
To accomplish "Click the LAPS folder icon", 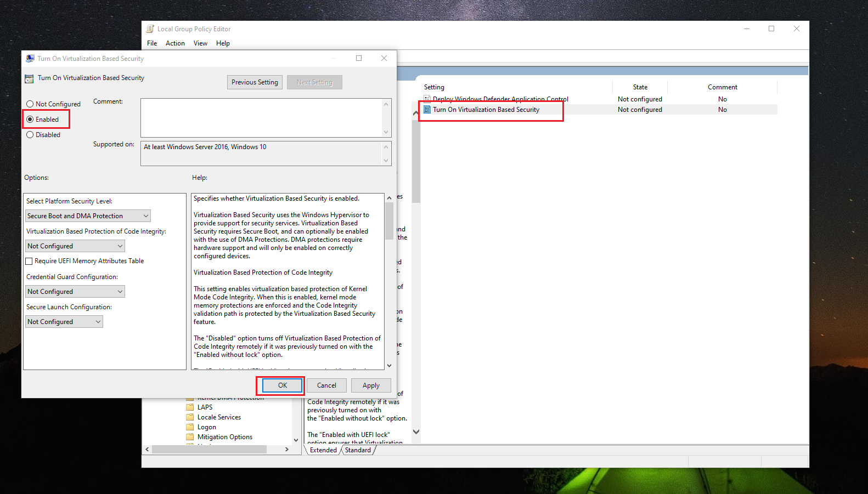I will pos(190,407).
